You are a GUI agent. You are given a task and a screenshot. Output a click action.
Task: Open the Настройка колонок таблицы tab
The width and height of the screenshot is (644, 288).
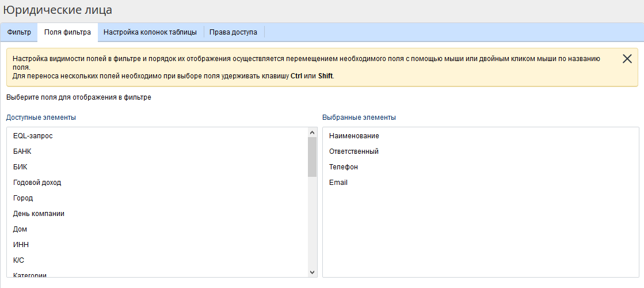tap(150, 32)
